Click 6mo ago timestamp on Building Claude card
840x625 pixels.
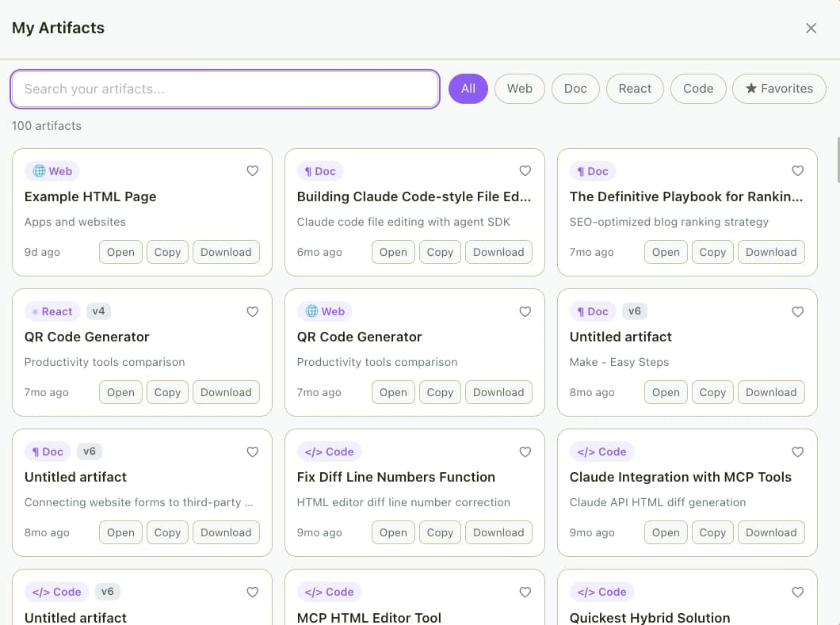pos(319,252)
